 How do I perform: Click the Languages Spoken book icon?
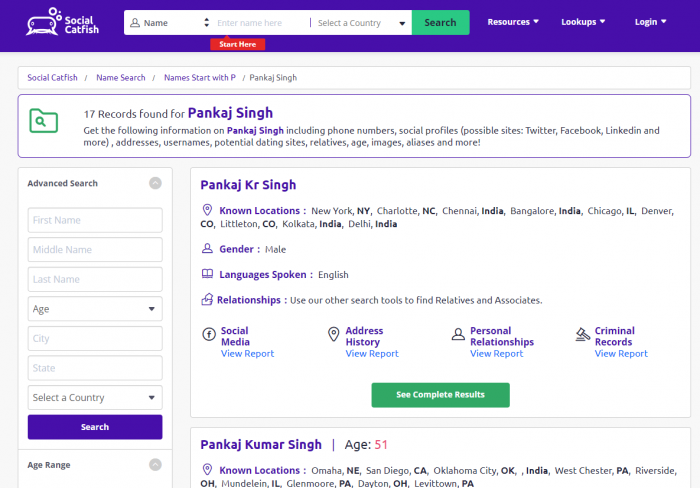point(207,274)
